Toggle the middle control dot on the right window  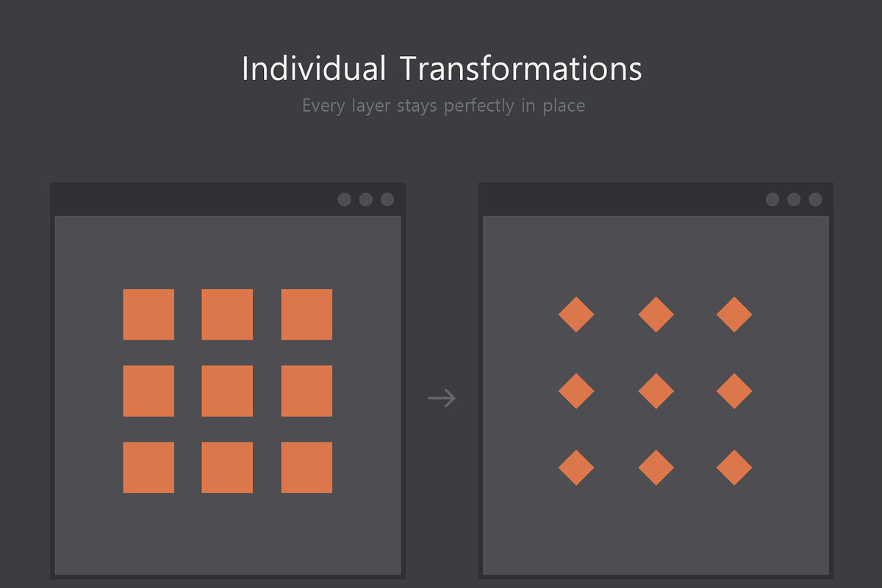pos(792,198)
